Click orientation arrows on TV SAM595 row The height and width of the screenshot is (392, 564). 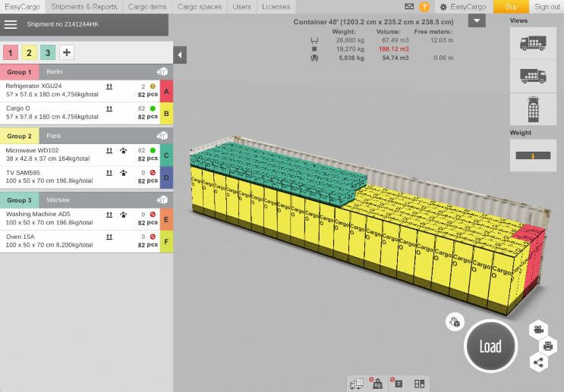tap(109, 173)
